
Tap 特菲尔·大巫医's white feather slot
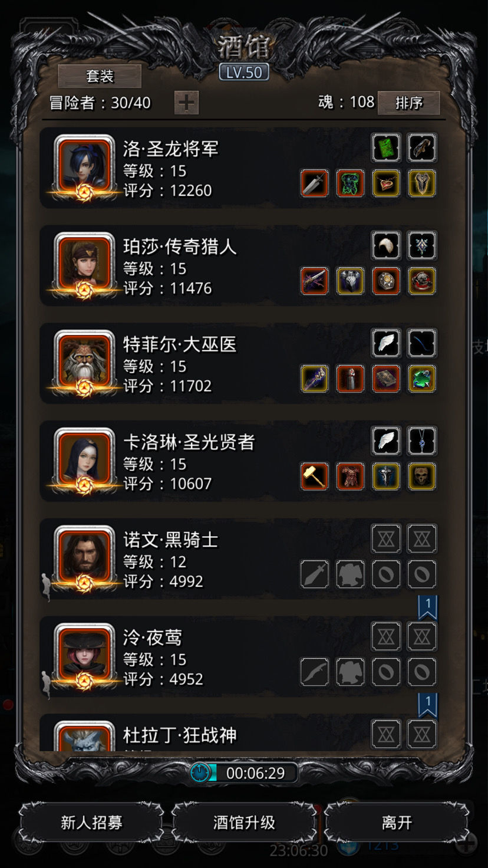(x=386, y=343)
